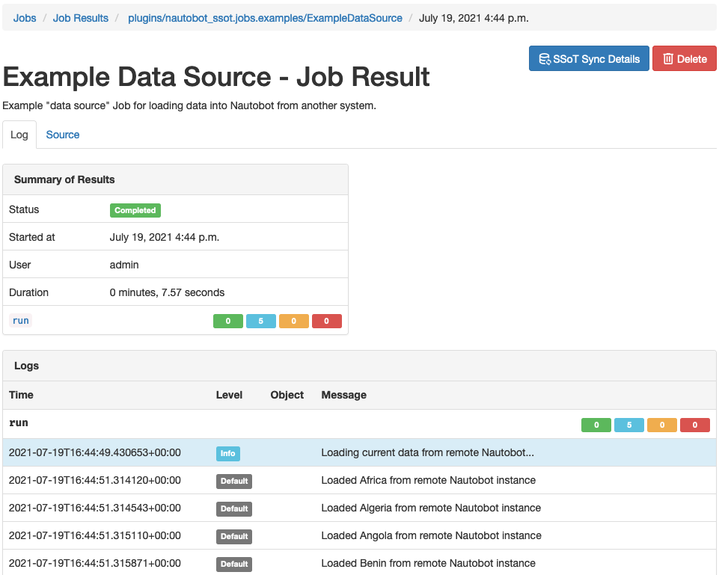The image size is (728, 575).
Task: Click the Level column header
Action: [229, 395]
